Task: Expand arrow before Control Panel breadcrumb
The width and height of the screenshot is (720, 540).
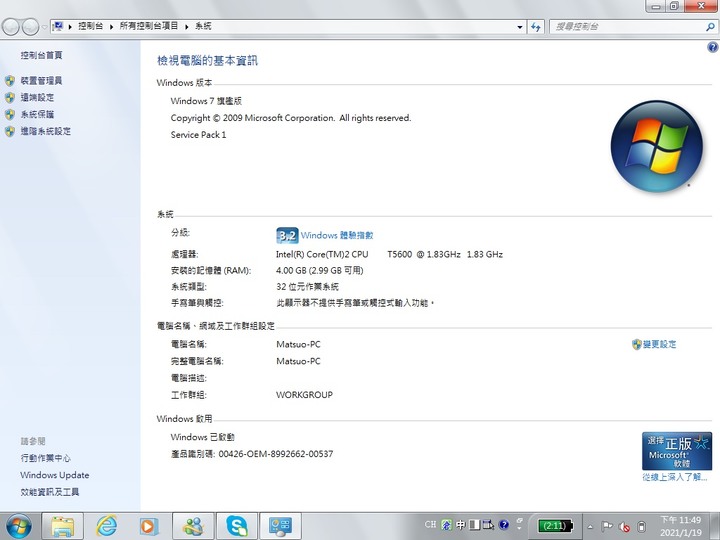Action: click(70, 27)
